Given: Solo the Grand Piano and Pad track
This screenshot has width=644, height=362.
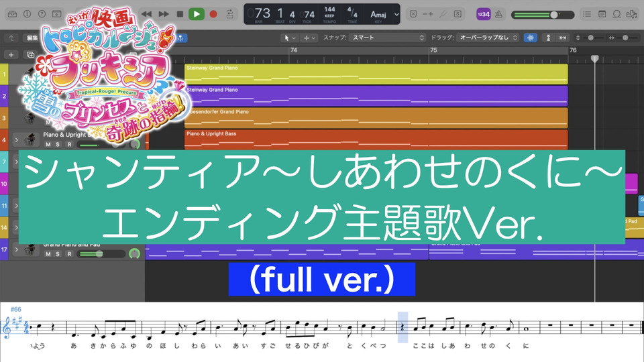Looking at the screenshot, I should (58, 254).
